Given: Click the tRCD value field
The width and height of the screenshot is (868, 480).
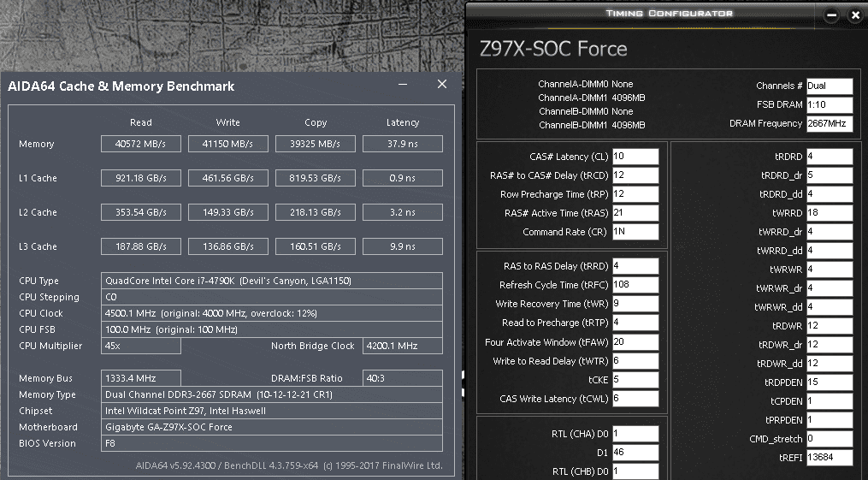Looking at the screenshot, I should coord(635,175).
